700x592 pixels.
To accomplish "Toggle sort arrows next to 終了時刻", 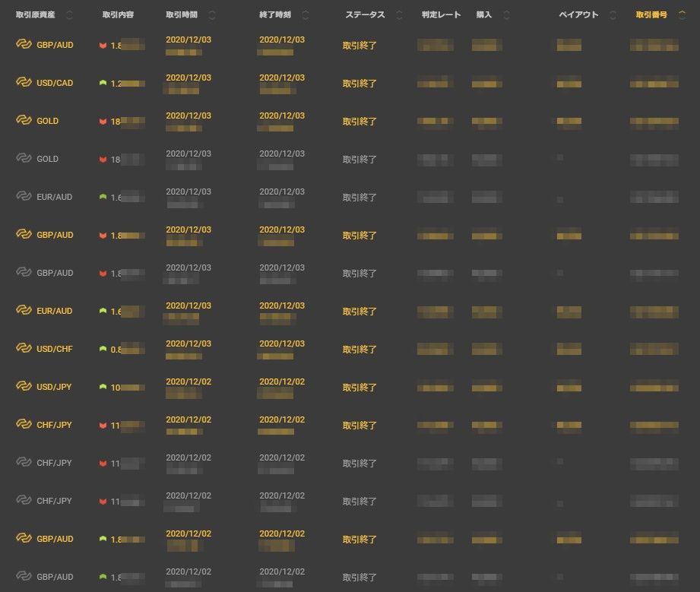I will pyautogui.click(x=306, y=15).
